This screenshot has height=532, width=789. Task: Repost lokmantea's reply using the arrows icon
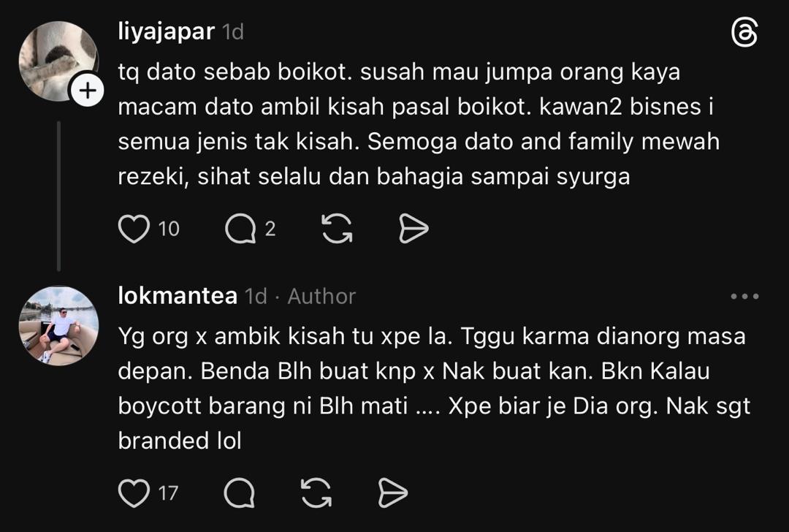316,493
